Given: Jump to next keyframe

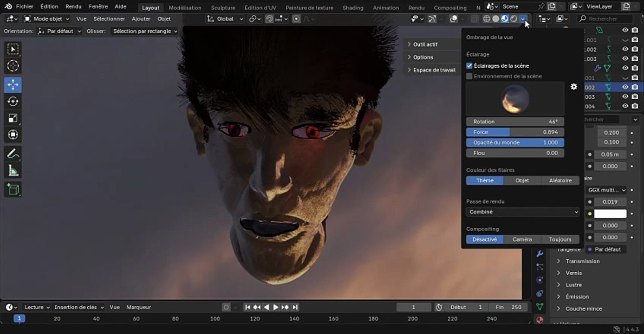Looking at the screenshot, I should [285, 307].
